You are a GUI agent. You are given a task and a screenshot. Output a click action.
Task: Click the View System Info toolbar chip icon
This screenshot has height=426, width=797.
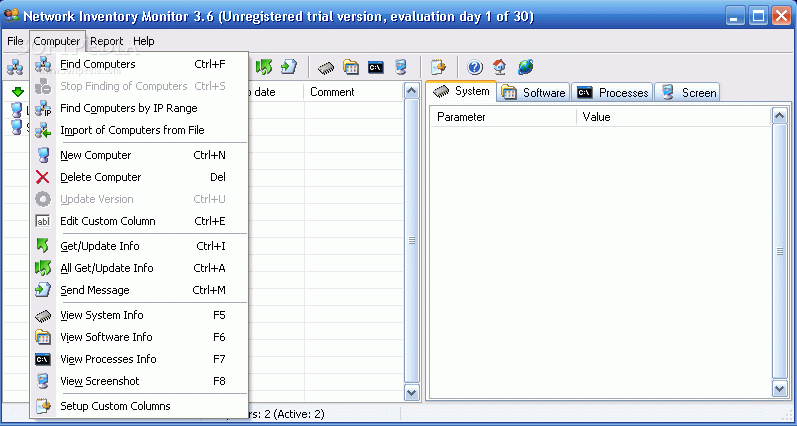[326, 67]
